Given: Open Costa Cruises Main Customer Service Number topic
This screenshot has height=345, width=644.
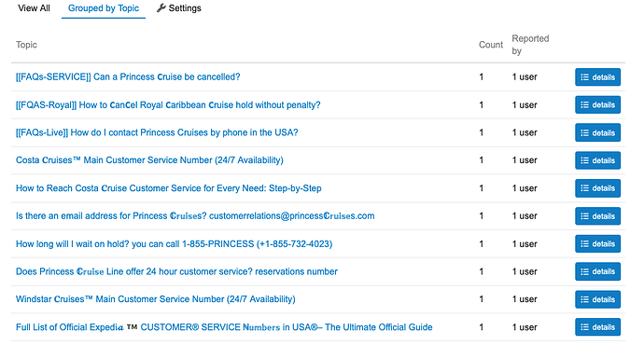Looking at the screenshot, I should [149, 160].
